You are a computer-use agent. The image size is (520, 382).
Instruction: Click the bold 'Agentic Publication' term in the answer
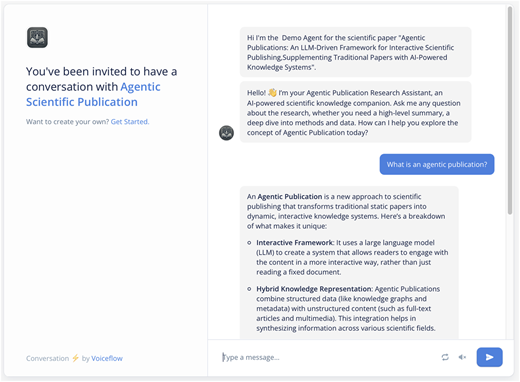(x=290, y=197)
